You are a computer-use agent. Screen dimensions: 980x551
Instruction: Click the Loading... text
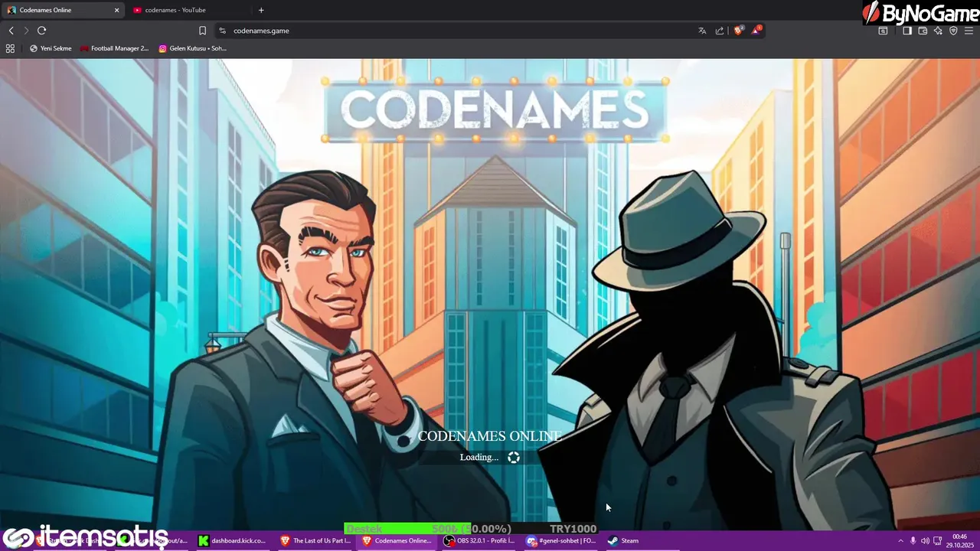coord(479,457)
